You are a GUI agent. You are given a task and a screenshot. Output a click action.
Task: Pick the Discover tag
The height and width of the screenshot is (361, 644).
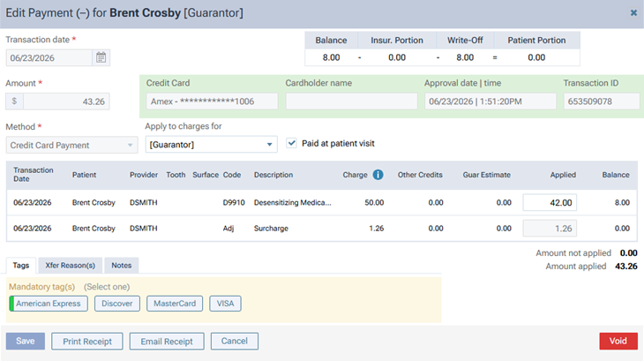pyautogui.click(x=117, y=304)
